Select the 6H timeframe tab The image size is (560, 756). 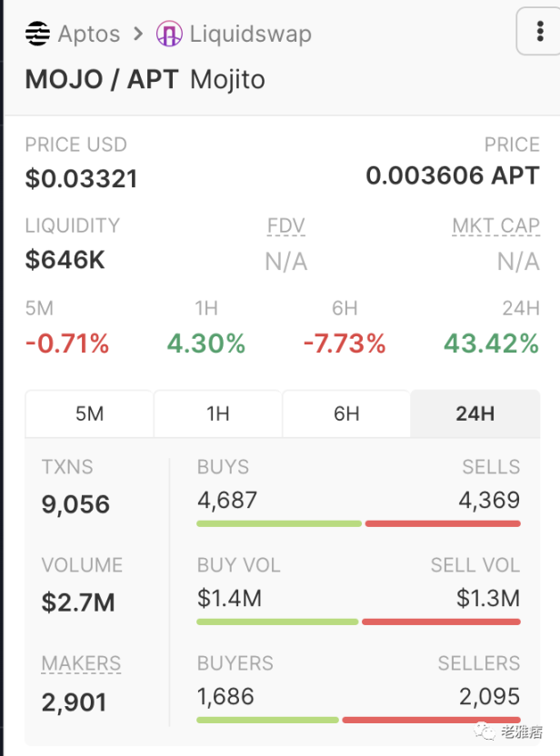346,414
